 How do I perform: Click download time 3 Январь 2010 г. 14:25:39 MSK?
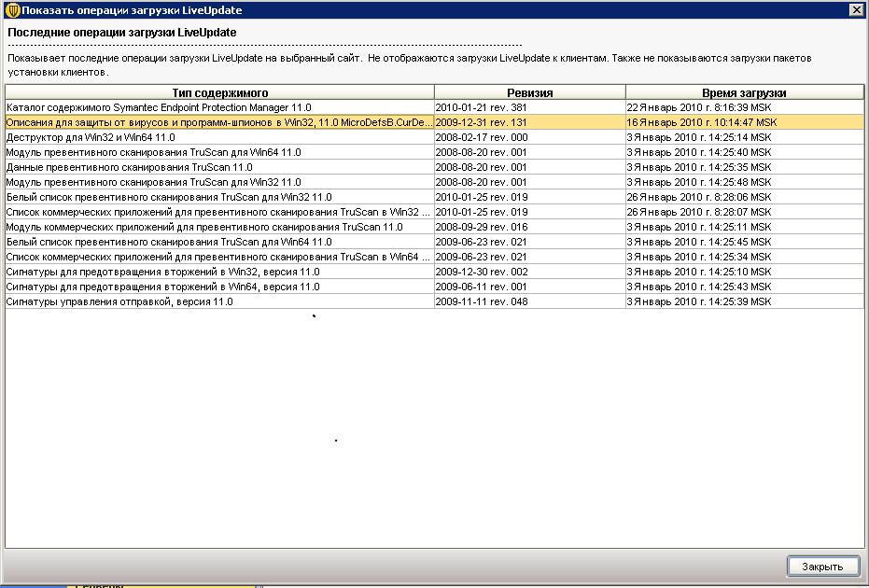744,302
